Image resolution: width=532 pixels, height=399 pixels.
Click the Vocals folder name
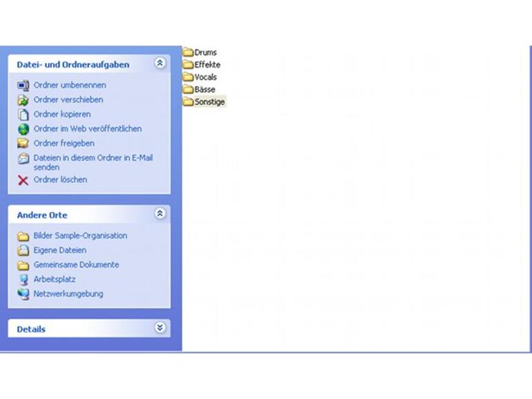coord(206,77)
